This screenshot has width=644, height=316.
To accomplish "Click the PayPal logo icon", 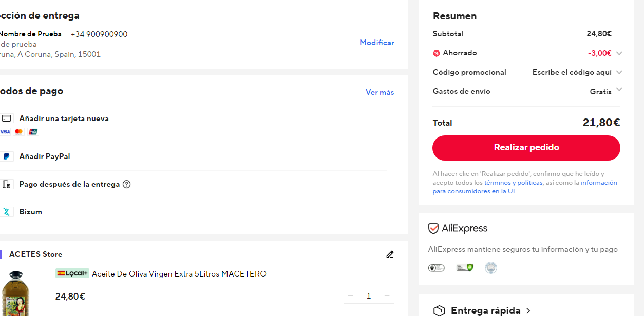I will click(7, 156).
